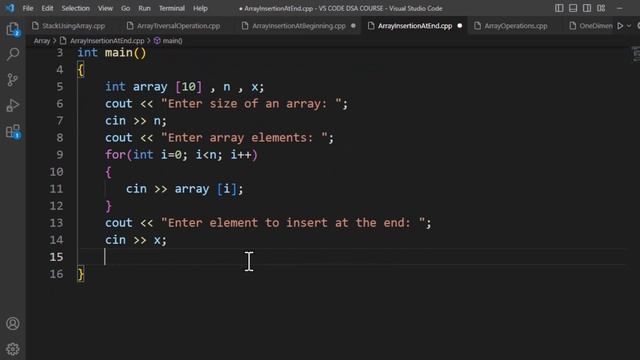Open the Go menu
The image size is (640, 360).
point(125,8)
